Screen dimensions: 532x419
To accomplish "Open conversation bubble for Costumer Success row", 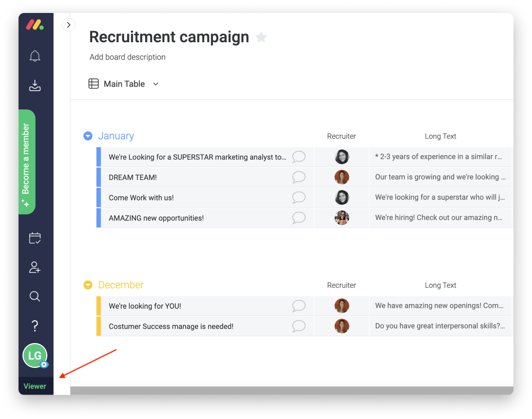I will 299,326.
